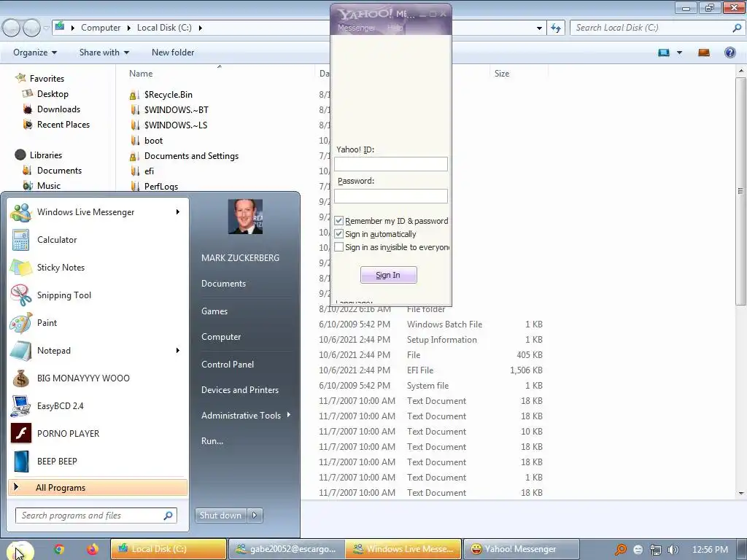The image size is (747, 560).
Task: Toggle Remember my ID & password
Action: [338, 221]
